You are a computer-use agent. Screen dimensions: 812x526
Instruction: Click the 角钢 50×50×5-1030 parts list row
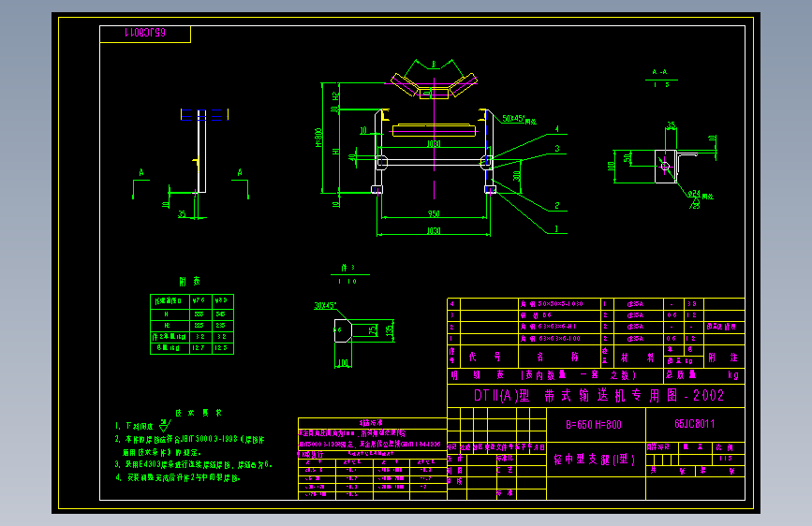pos(596,304)
